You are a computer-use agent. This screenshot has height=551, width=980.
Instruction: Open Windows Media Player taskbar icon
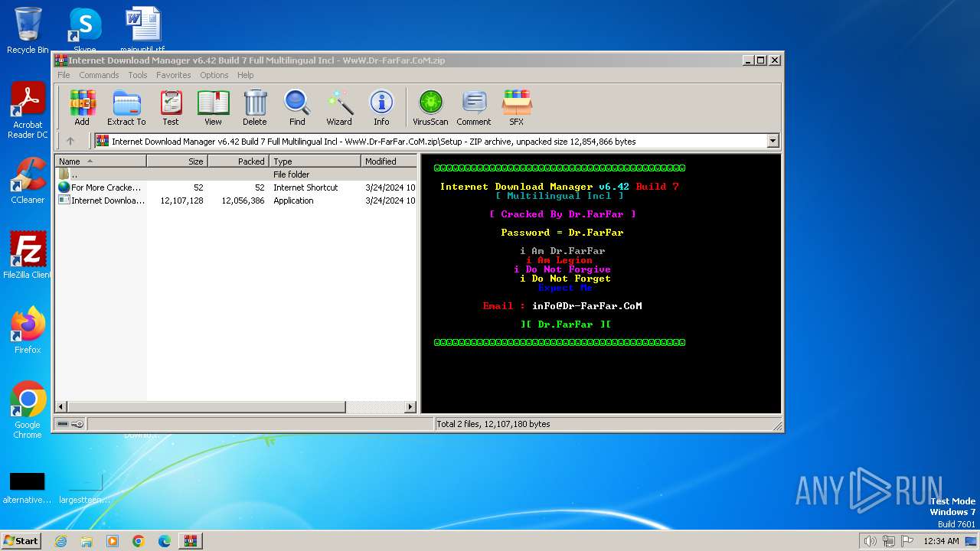click(113, 541)
